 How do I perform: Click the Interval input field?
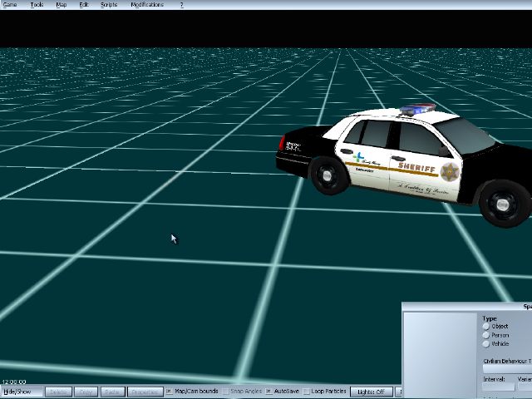pos(499,387)
